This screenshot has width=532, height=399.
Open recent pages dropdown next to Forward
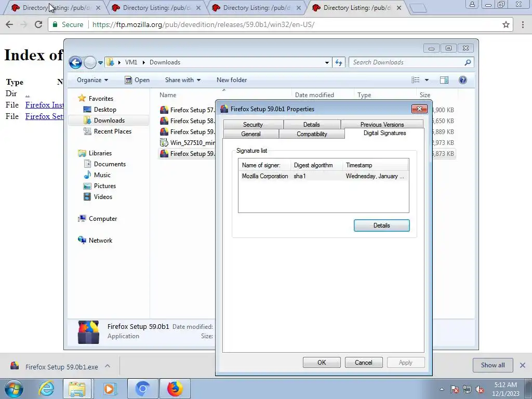point(100,63)
